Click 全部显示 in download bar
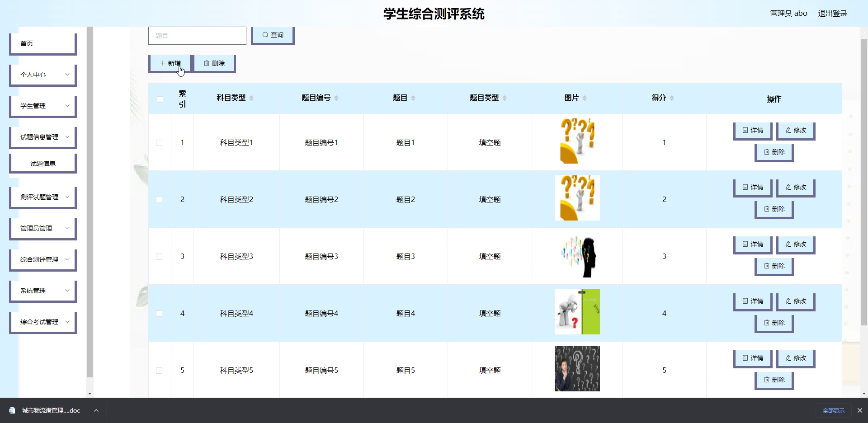The width and height of the screenshot is (868, 423). click(833, 410)
